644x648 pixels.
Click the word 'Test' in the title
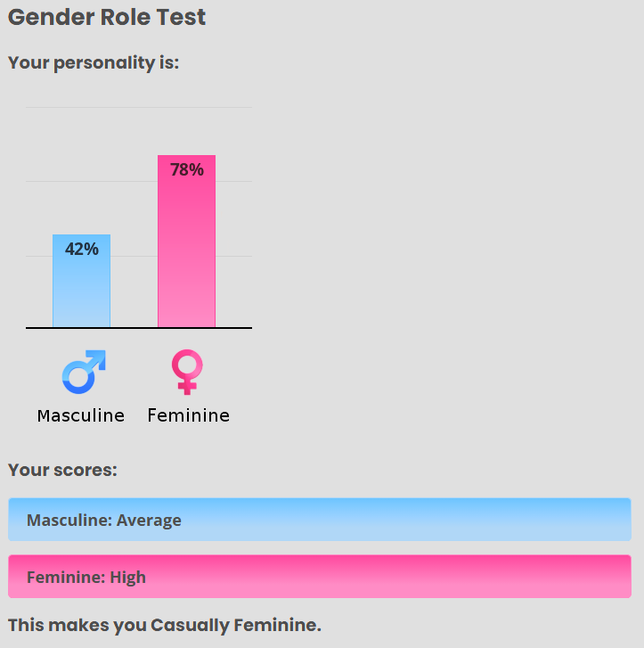[x=181, y=17]
